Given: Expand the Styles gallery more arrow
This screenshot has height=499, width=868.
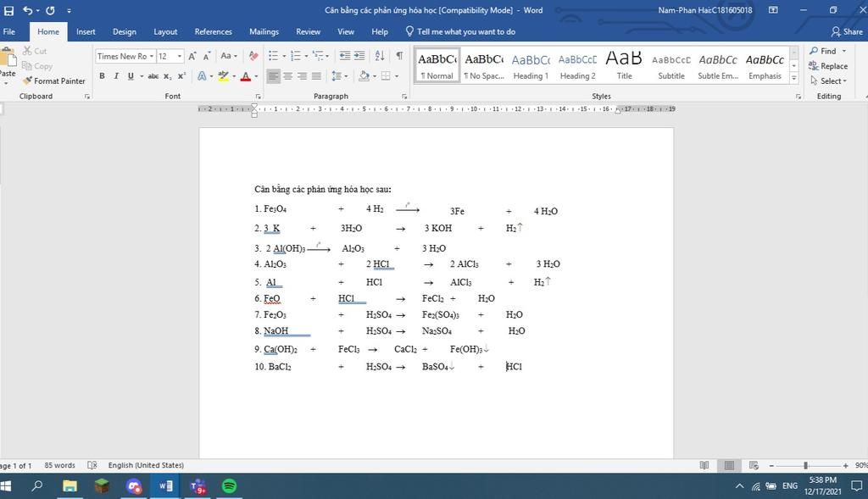Looking at the screenshot, I should coord(793,78).
